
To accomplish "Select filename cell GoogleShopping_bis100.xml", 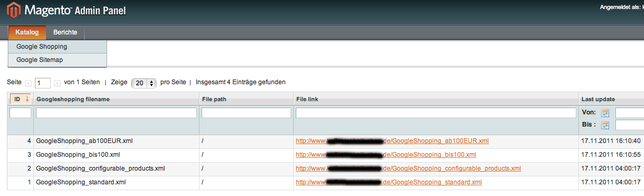I will (116, 155).
